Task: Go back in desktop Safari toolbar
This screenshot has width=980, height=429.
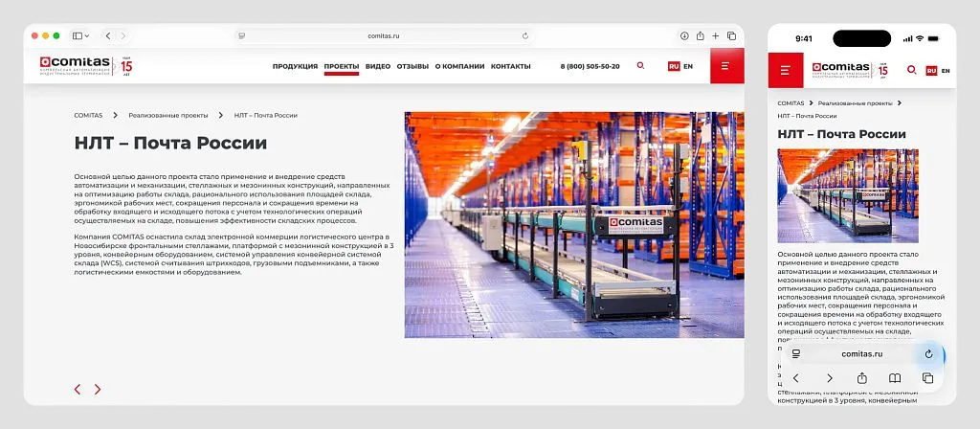Action: point(108,36)
